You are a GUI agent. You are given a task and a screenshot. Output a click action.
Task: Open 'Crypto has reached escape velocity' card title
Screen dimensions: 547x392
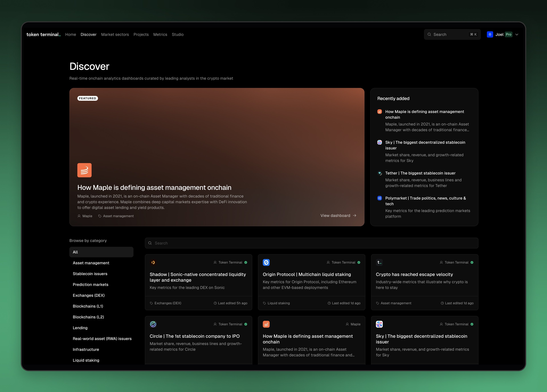[x=414, y=274]
